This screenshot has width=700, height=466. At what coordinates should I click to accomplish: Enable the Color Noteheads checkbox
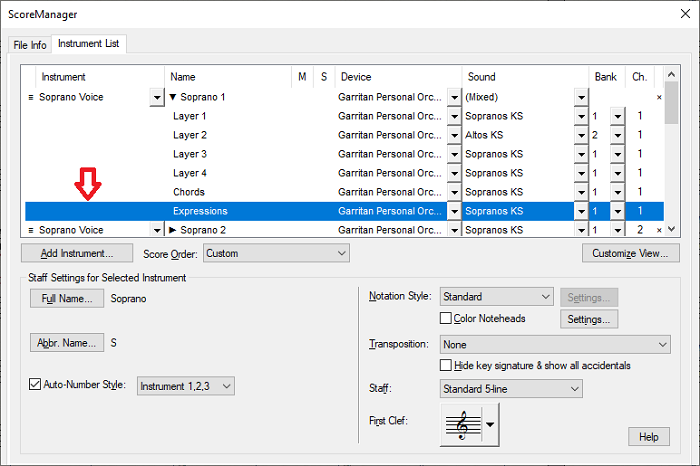point(446,319)
